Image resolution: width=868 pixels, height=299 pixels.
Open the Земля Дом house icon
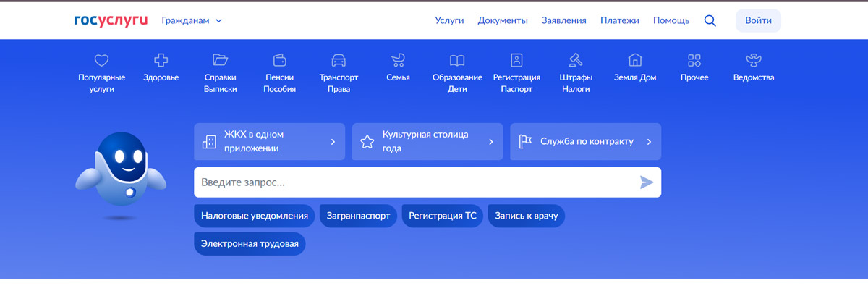pos(635,60)
